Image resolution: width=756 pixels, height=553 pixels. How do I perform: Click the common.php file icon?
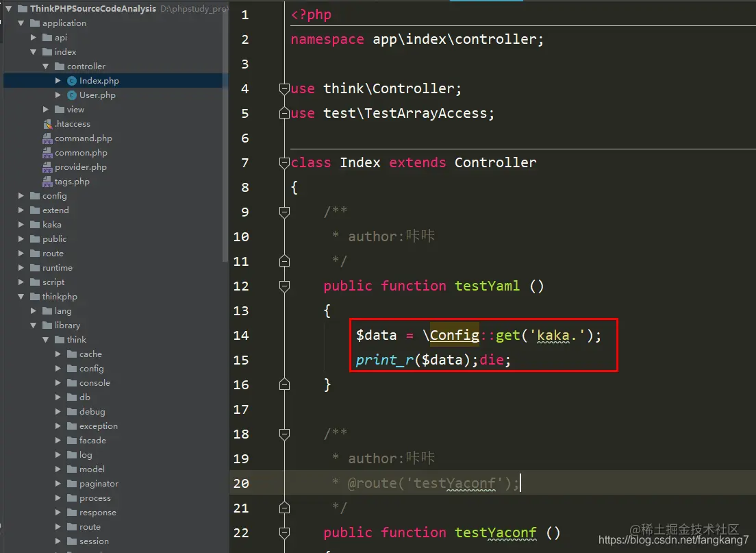pyautogui.click(x=47, y=153)
